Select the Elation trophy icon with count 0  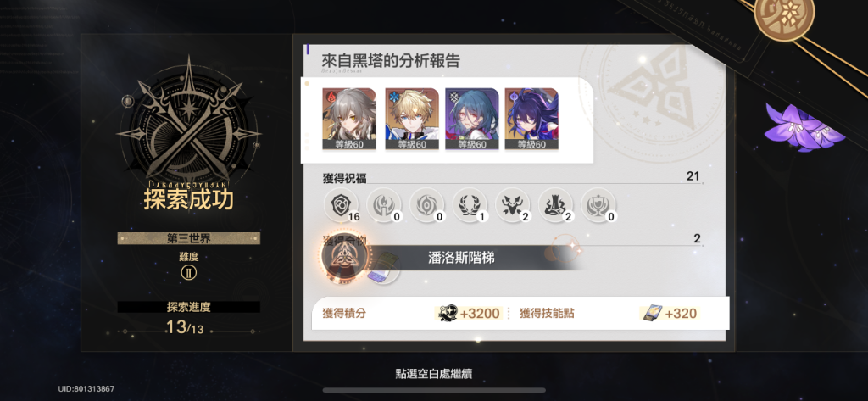pos(598,205)
